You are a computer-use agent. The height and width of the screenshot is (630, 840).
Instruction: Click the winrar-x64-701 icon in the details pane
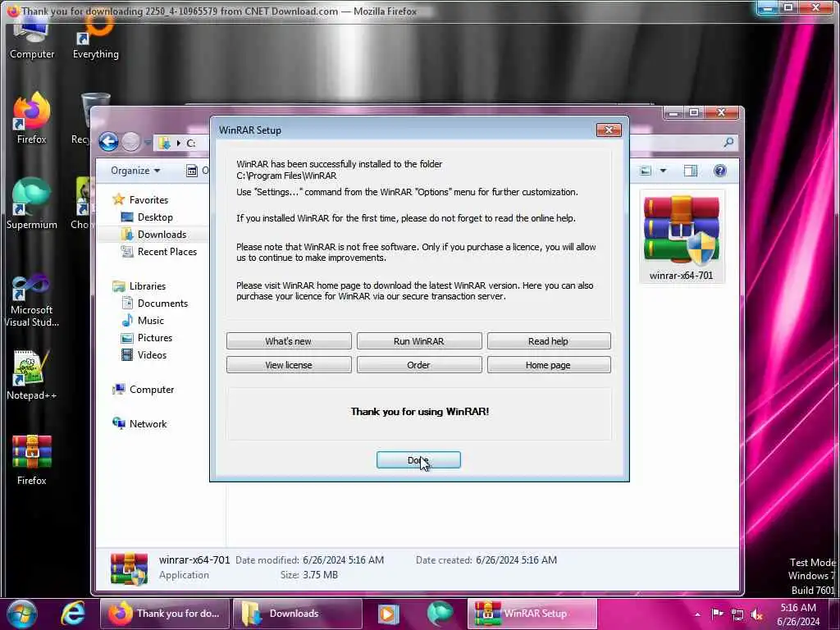[x=129, y=568]
